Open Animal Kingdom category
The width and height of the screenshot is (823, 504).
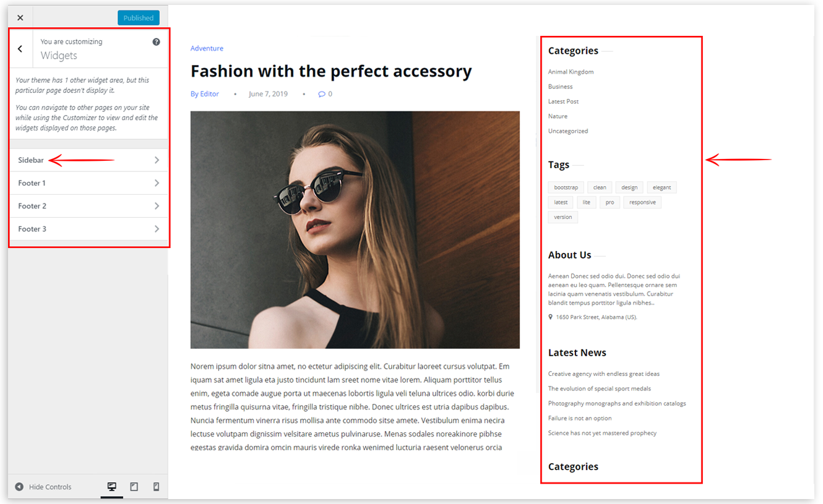[571, 72]
